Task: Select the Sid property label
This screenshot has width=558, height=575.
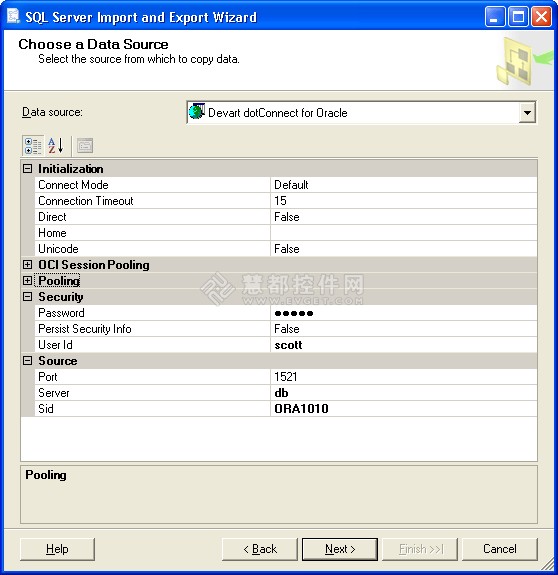Action: point(46,409)
